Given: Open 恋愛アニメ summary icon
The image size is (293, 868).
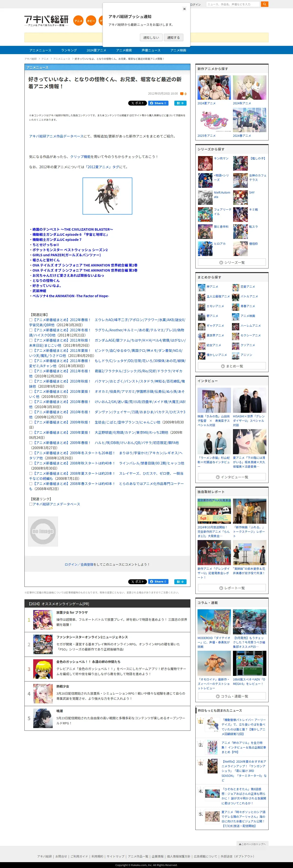Looking at the screenshot, I should (236, 287).
